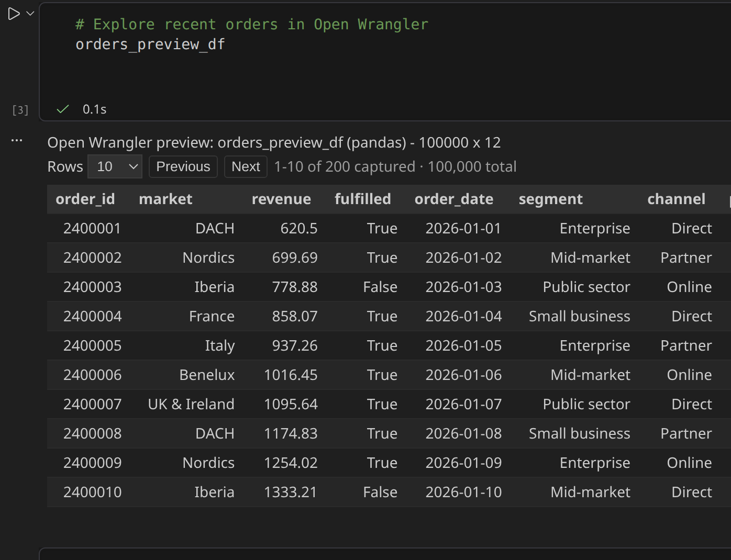Image resolution: width=731 pixels, height=560 pixels.
Task: Click the date cell 2026-01-03
Action: (x=463, y=287)
